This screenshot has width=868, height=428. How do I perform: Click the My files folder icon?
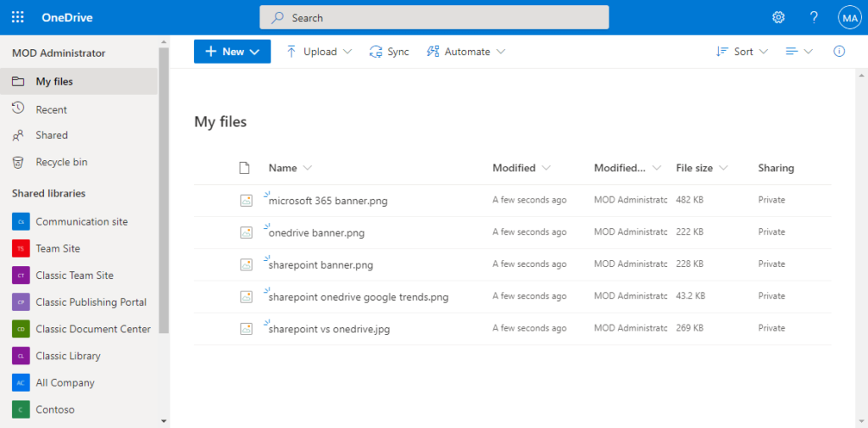click(19, 81)
